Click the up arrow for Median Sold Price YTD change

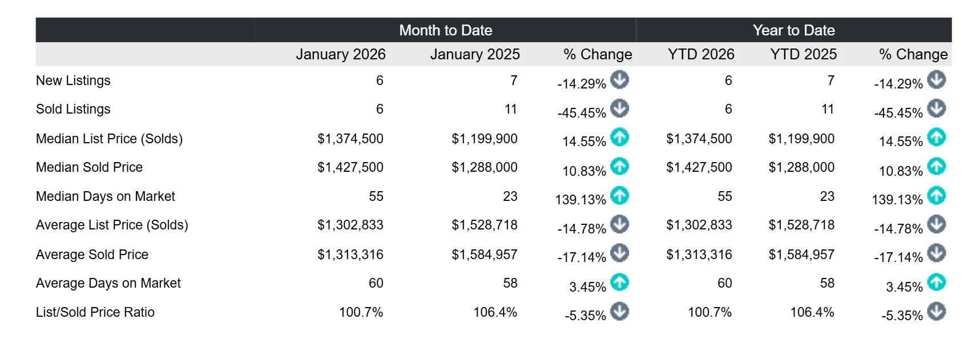936,167
